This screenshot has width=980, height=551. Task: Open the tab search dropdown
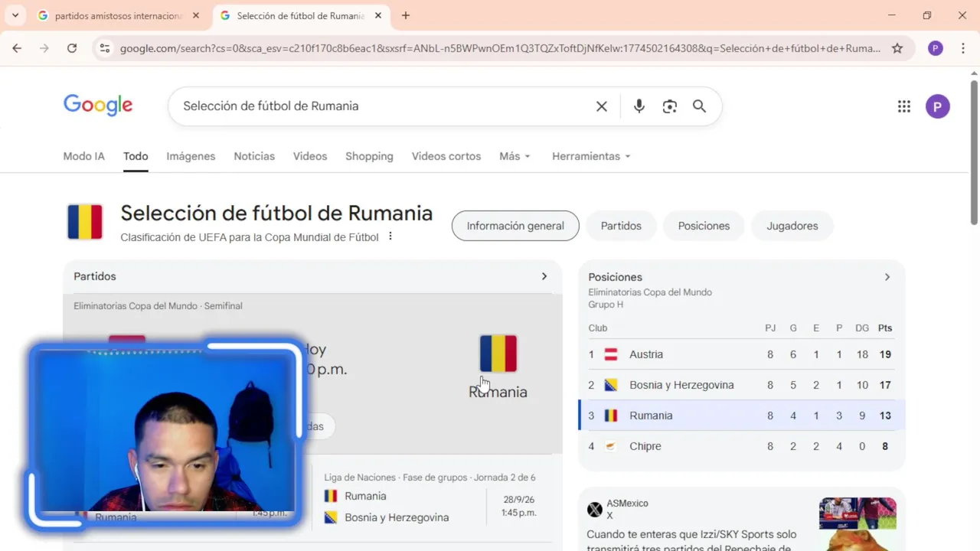tap(15, 15)
